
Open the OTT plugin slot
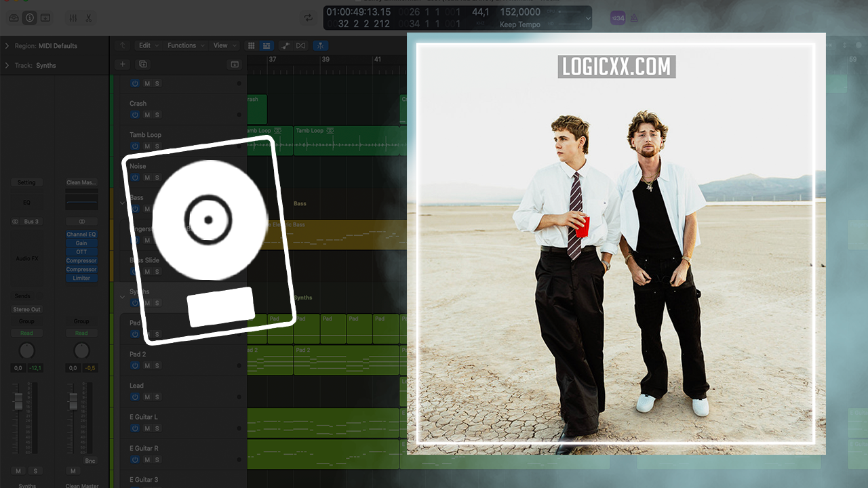coord(81,252)
